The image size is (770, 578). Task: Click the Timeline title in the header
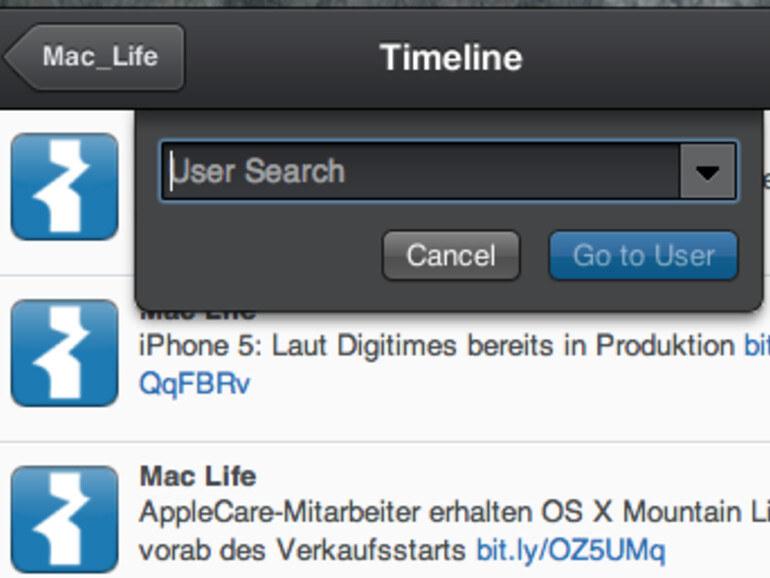[x=451, y=58]
